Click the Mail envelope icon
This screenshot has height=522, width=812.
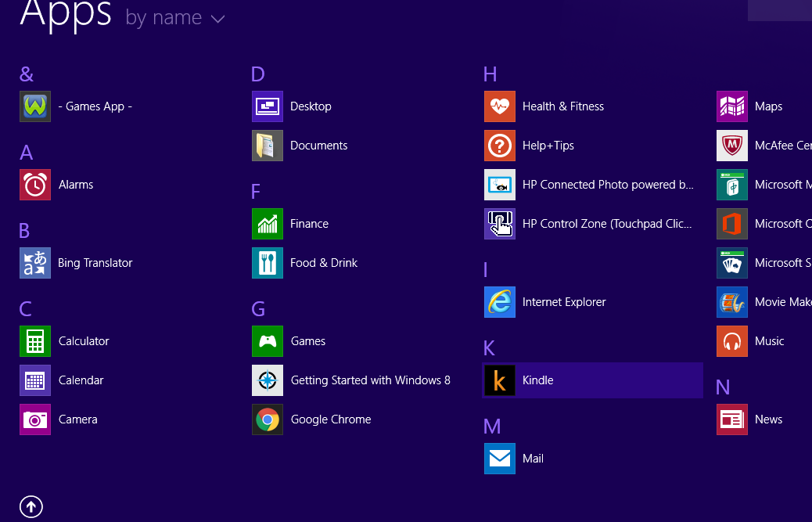click(x=500, y=459)
